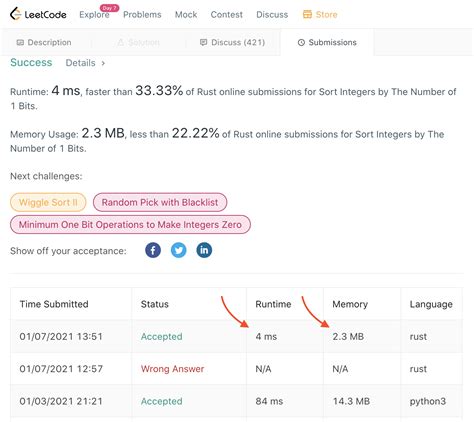Expand submission Details chevron
This screenshot has width=474, height=422.
point(103,63)
